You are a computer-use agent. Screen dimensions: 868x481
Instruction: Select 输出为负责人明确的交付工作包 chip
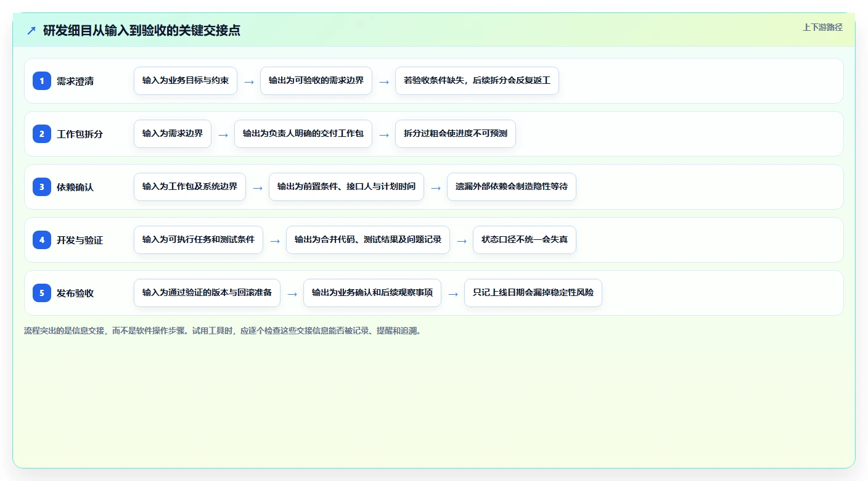point(303,134)
